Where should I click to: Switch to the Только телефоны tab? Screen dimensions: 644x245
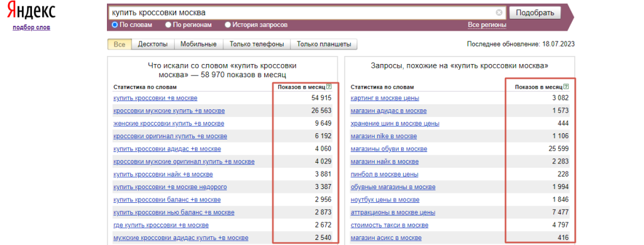[257, 45]
